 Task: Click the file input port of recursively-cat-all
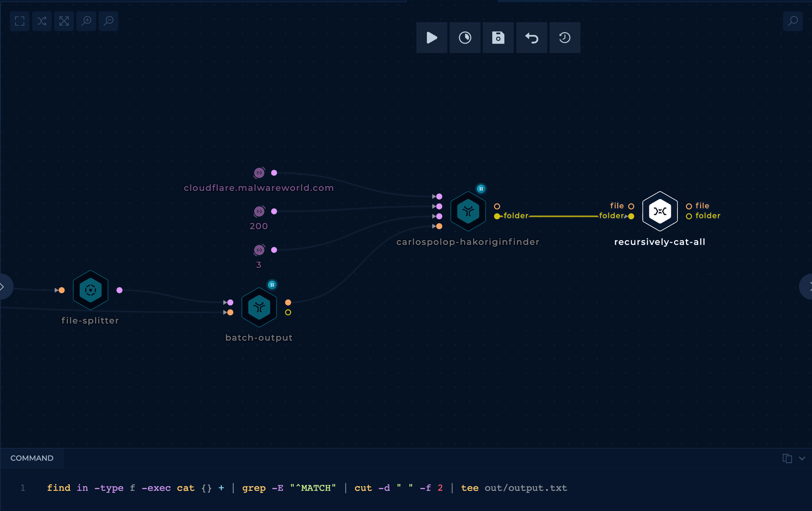coord(631,206)
